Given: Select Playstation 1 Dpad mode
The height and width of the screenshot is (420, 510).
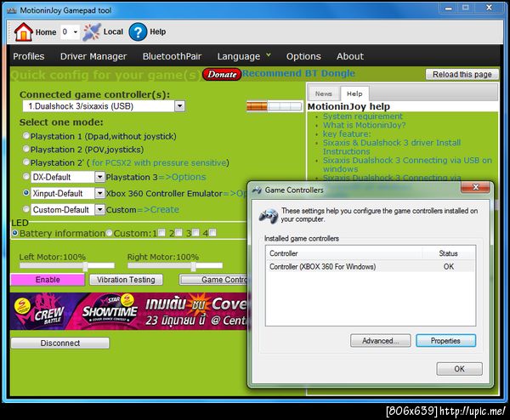Looking at the screenshot, I should [x=26, y=136].
